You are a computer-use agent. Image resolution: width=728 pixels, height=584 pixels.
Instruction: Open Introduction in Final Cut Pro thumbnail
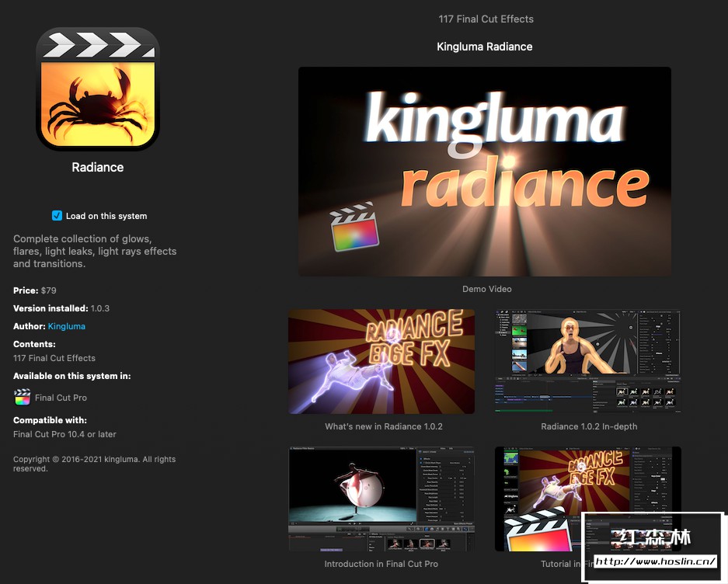(x=381, y=499)
